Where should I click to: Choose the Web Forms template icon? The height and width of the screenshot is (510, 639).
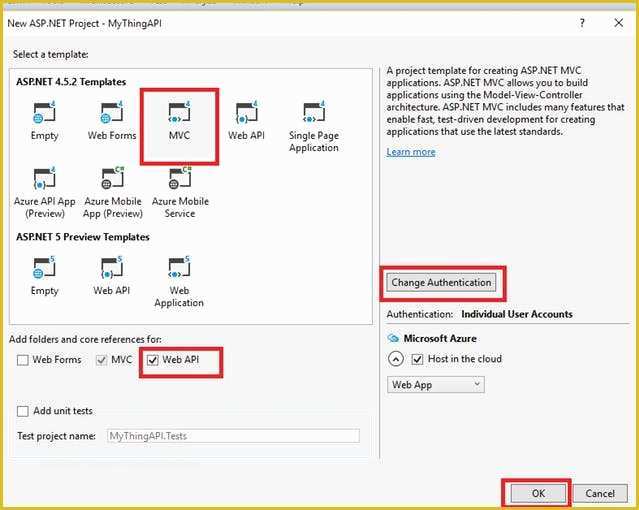point(112,113)
